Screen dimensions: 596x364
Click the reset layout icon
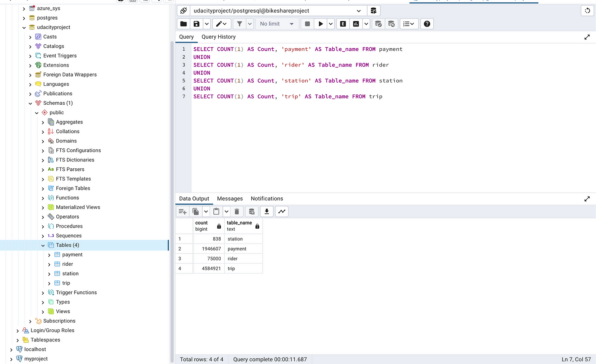[x=587, y=10]
